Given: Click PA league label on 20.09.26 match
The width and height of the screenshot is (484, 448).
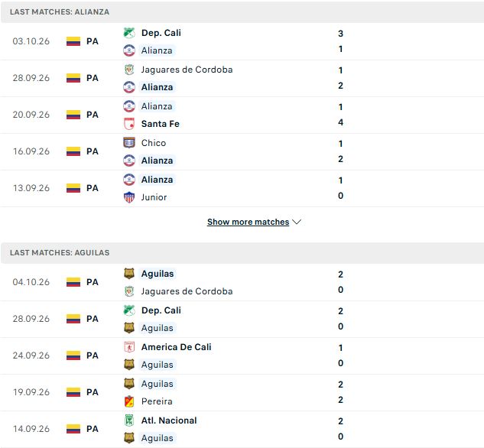Looking at the screenshot, I should click(93, 115).
